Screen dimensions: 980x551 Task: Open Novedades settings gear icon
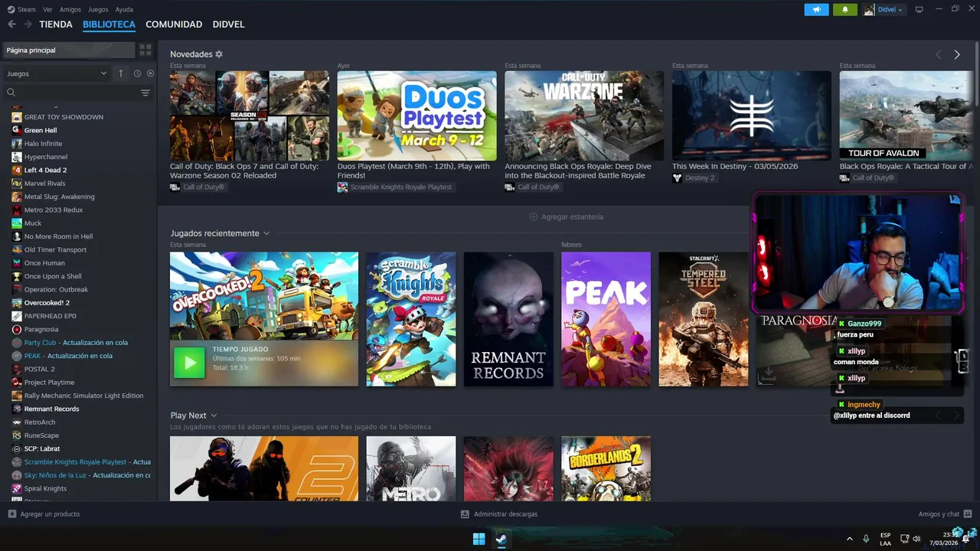coord(219,54)
